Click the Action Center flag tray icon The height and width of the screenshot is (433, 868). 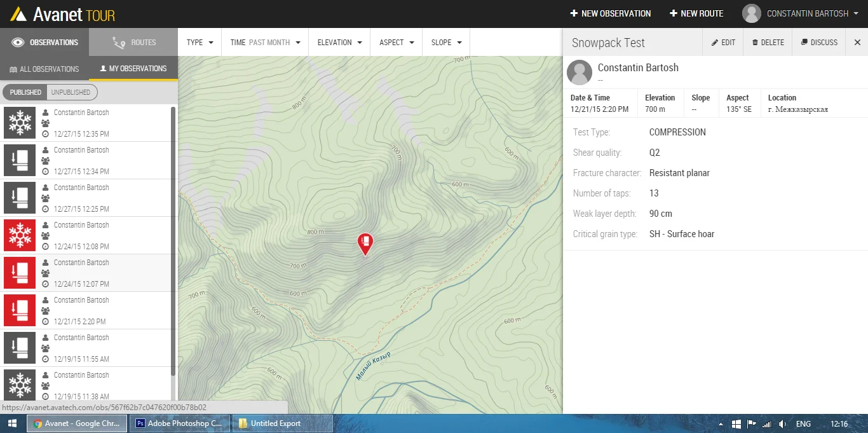tap(751, 424)
